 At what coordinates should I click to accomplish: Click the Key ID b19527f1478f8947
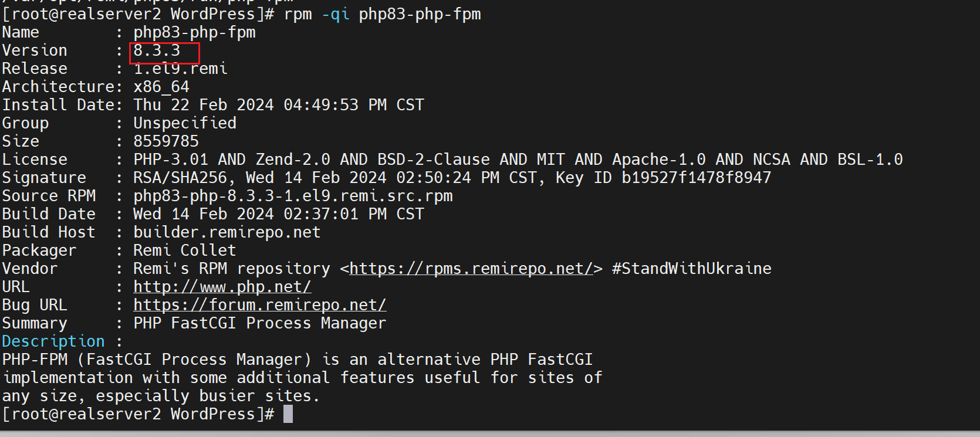point(696,178)
